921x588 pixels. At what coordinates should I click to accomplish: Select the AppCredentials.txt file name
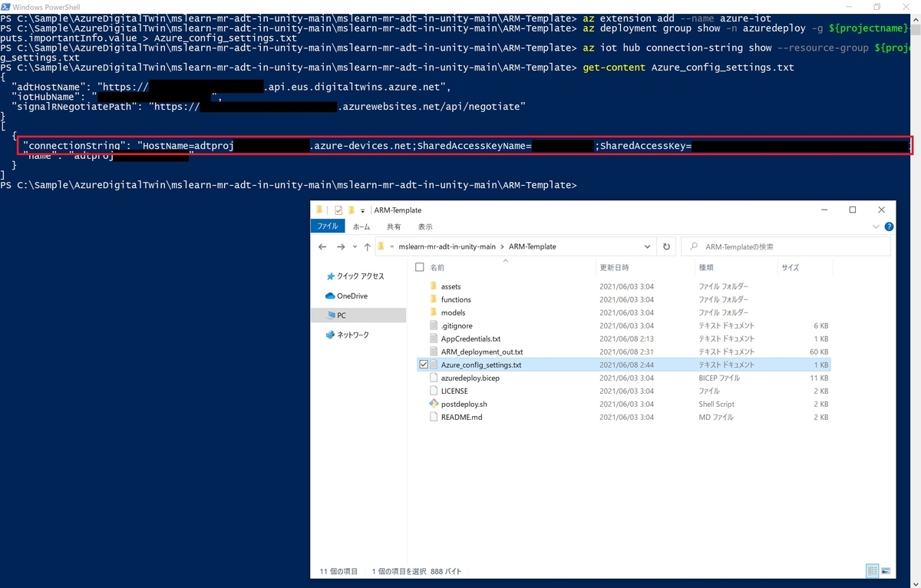[x=470, y=339]
